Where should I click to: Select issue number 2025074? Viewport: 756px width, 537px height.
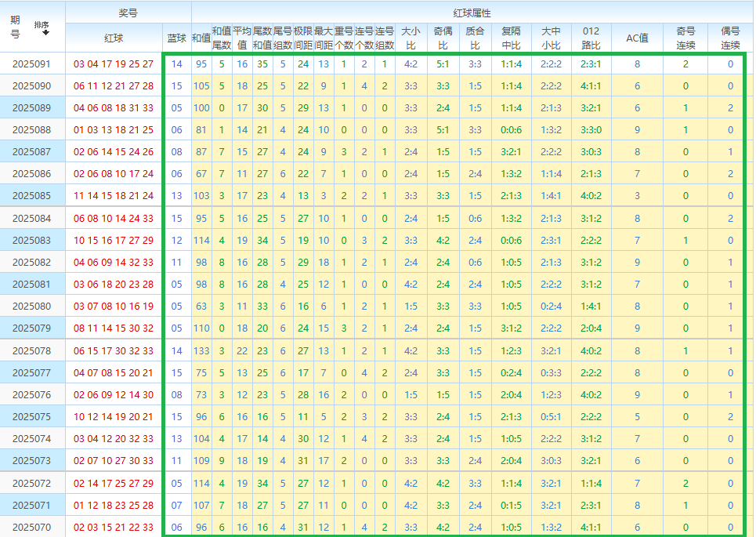click(x=31, y=438)
